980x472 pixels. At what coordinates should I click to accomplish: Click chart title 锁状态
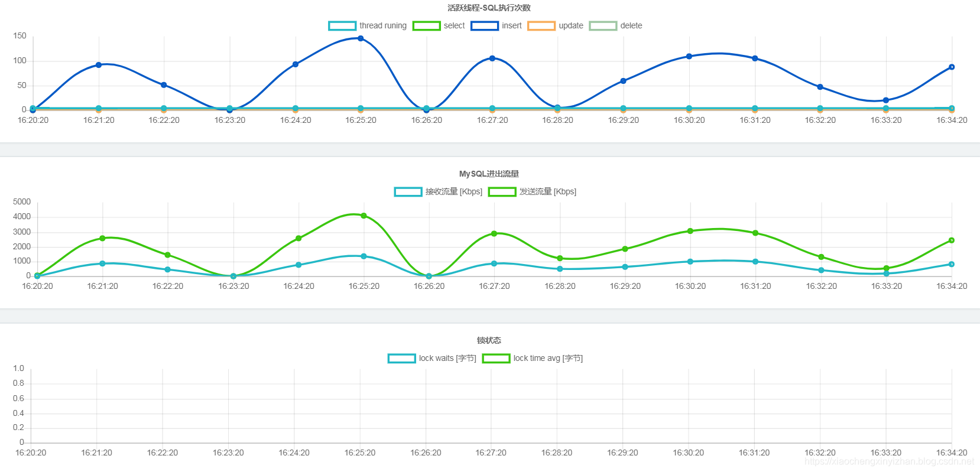489,340
